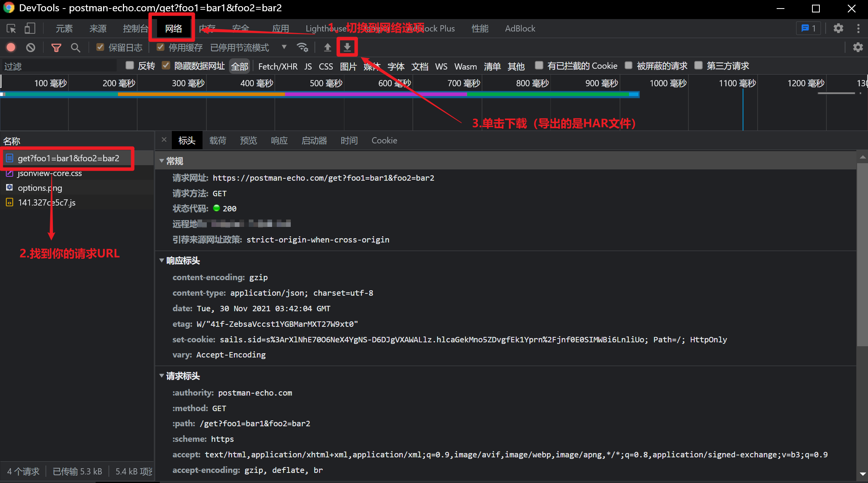The width and height of the screenshot is (868, 483).
Task: Switch to the Sources tab (来源)
Action: tap(98, 28)
